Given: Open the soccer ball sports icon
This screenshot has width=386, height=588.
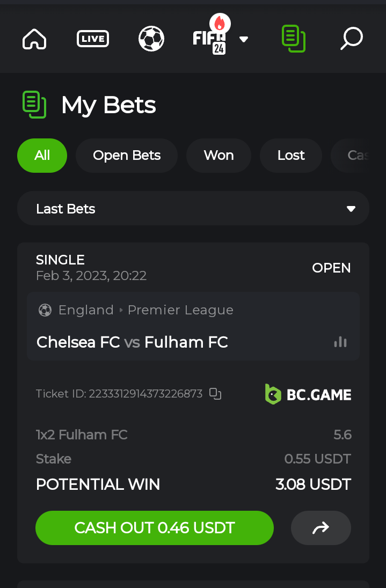Looking at the screenshot, I should click(151, 39).
